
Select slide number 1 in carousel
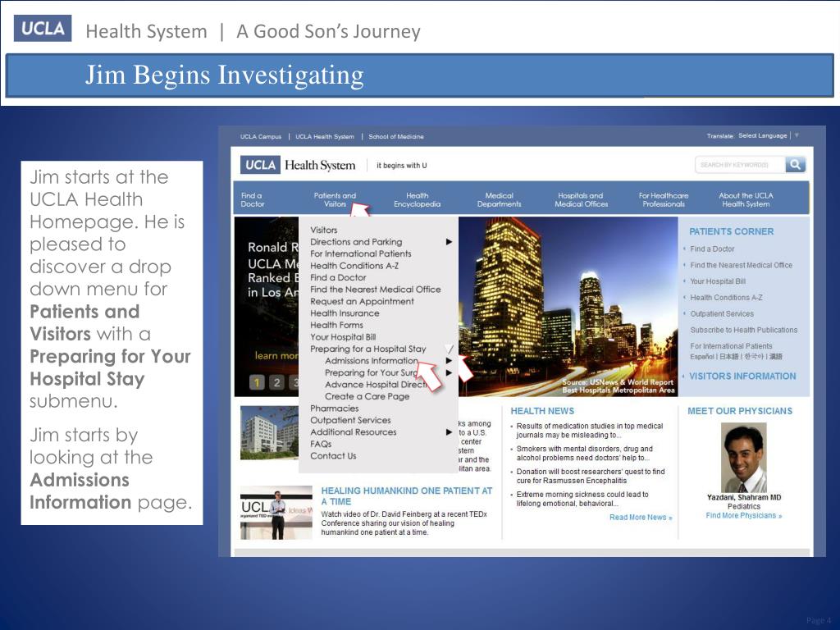pos(257,382)
